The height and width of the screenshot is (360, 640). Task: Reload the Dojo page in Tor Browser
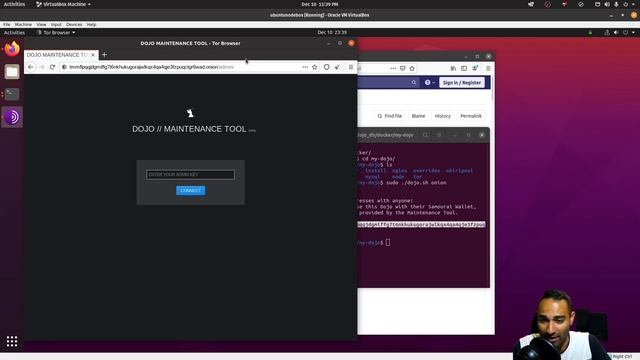click(52, 67)
